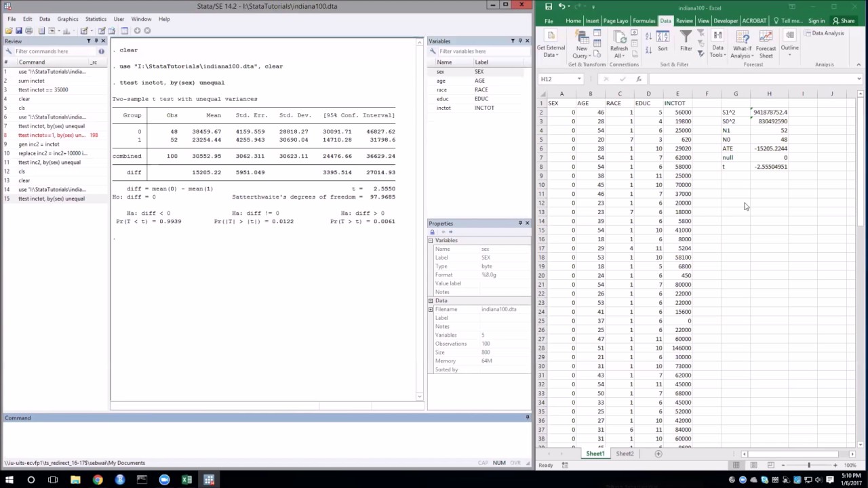
Task: Open the Viewer icon in Stata toolbar
Action: (x=52, y=30)
